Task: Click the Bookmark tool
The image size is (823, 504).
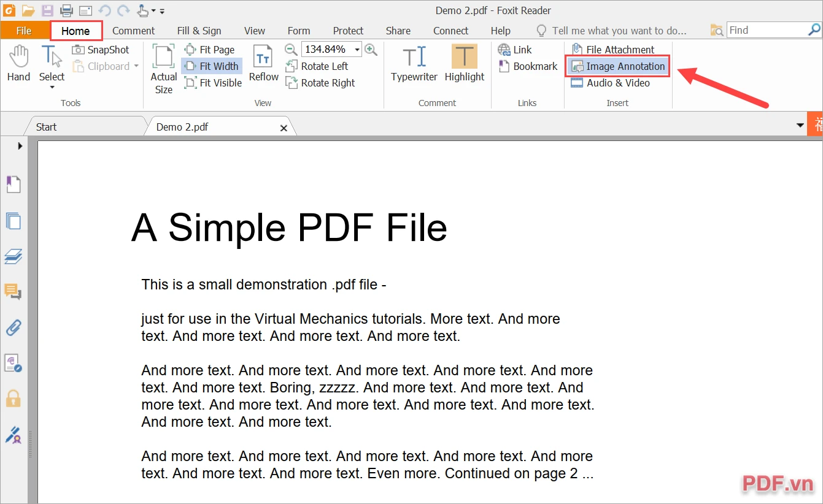Action: click(x=528, y=66)
